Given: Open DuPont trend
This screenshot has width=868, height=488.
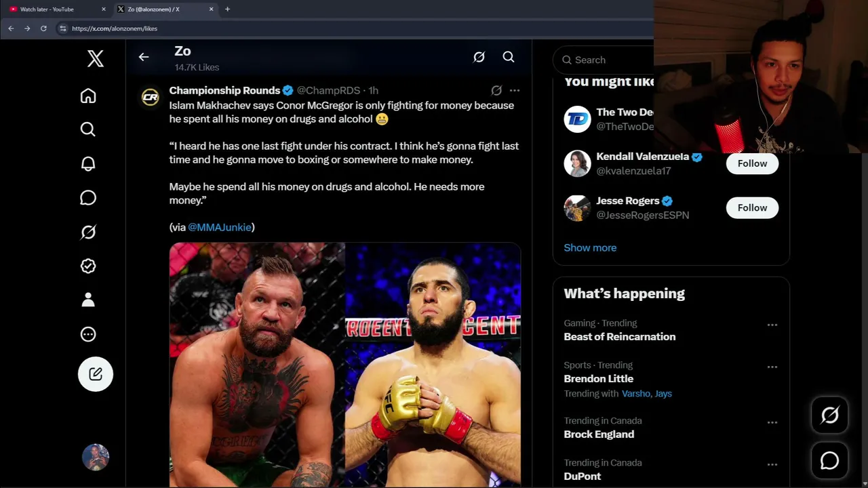Looking at the screenshot, I should point(583,476).
